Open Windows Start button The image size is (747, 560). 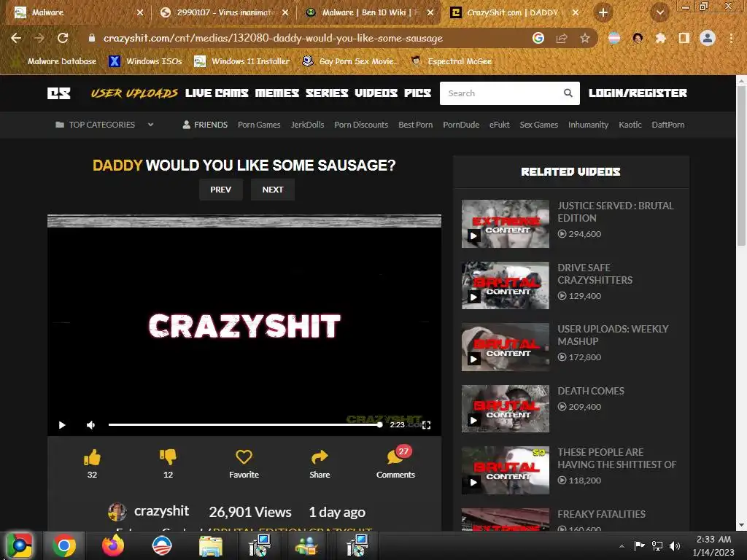(19, 545)
